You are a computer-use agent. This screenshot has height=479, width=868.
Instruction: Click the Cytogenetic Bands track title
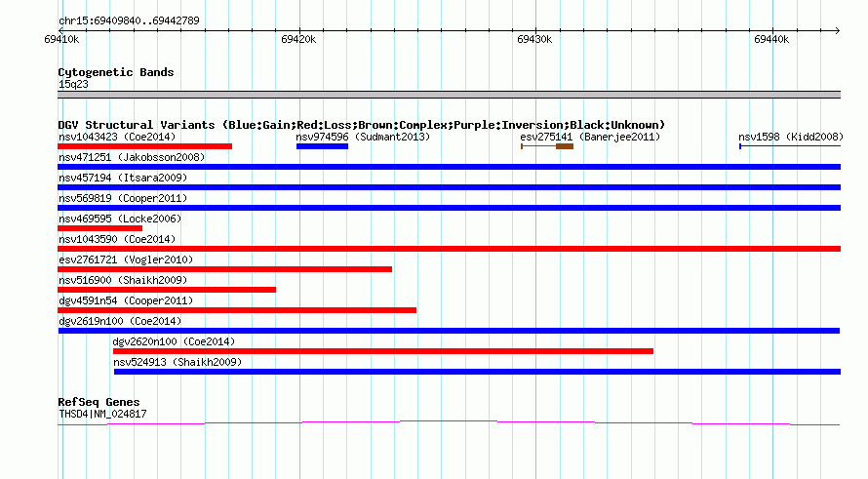(116, 72)
